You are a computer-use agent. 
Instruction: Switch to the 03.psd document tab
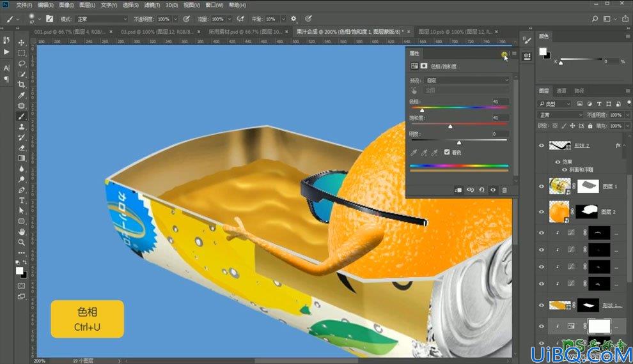tap(157, 31)
